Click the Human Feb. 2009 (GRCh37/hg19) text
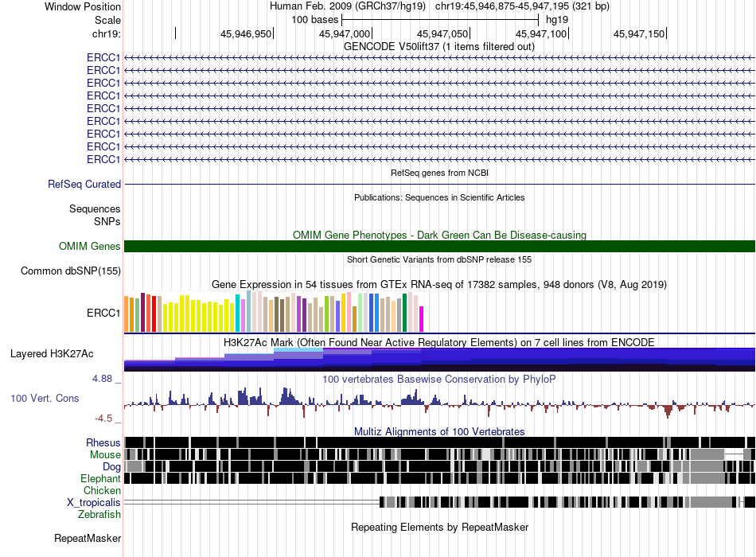 click(348, 6)
